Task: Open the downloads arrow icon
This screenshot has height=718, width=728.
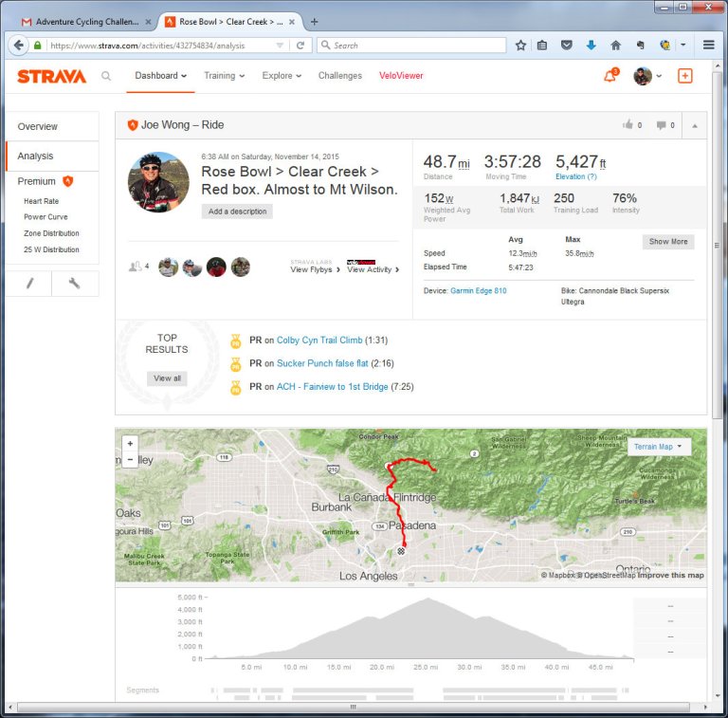Action: coord(591,45)
